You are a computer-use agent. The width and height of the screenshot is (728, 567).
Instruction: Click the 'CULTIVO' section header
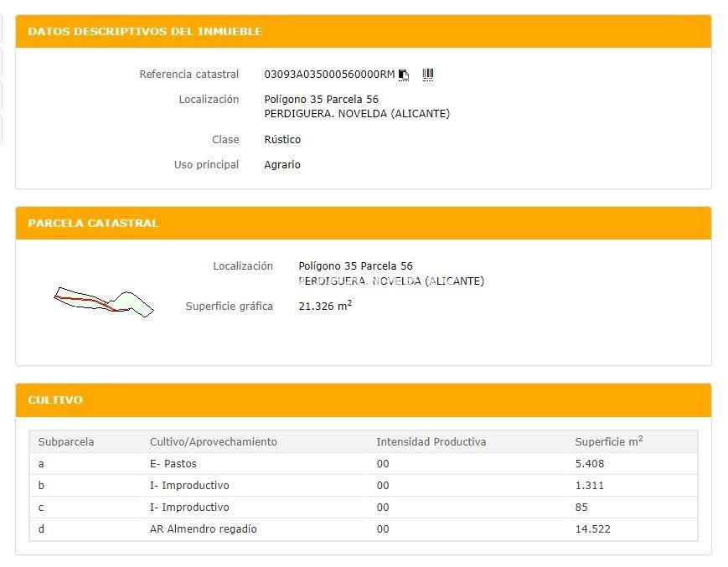pyautogui.click(x=55, y=400)
